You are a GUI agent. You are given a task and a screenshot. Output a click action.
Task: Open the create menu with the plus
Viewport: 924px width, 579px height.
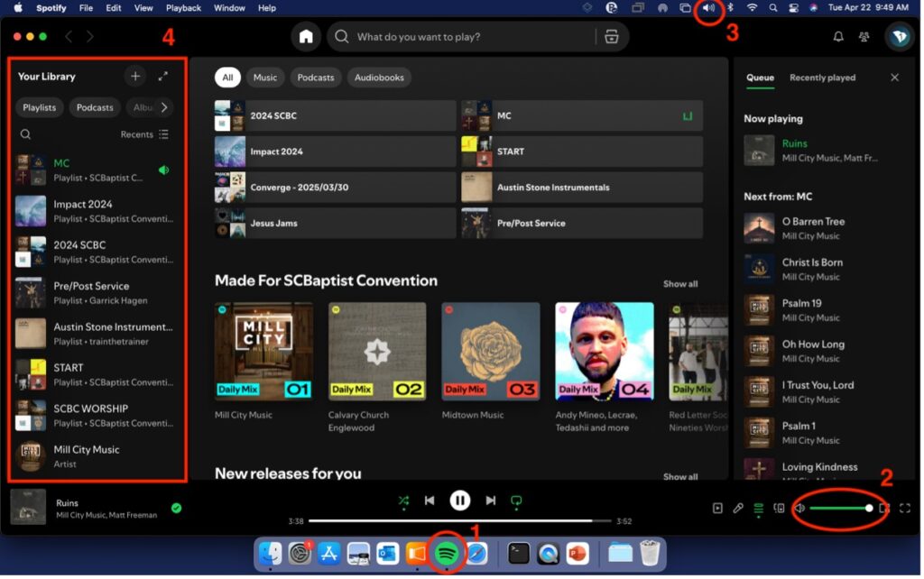[135, 76]
